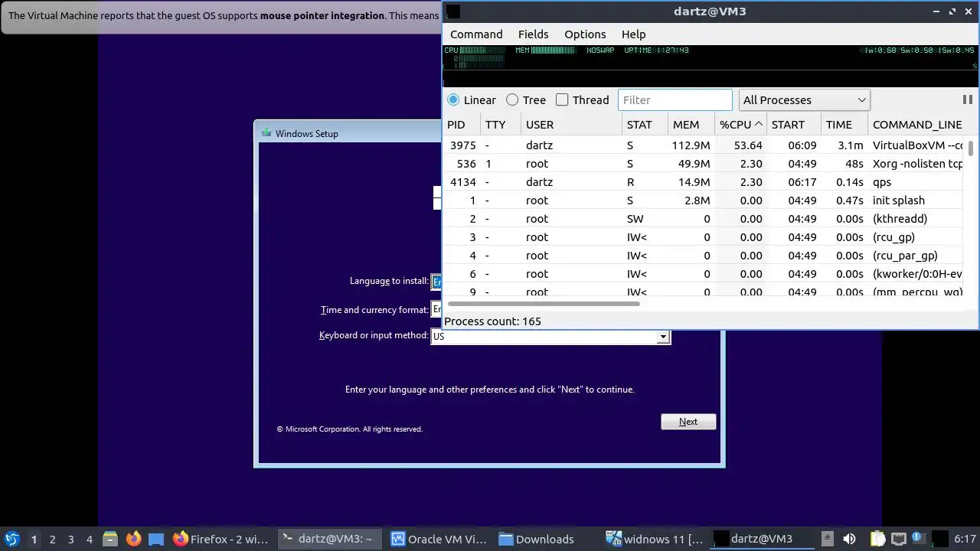Sort by the TIME column header
The width and height of the screenshot is (980, 551).
(844, 124)
